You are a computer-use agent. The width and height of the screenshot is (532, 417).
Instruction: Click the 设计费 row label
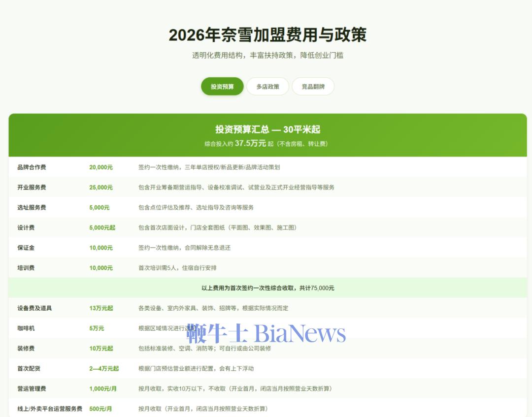[x=26, y=227]
